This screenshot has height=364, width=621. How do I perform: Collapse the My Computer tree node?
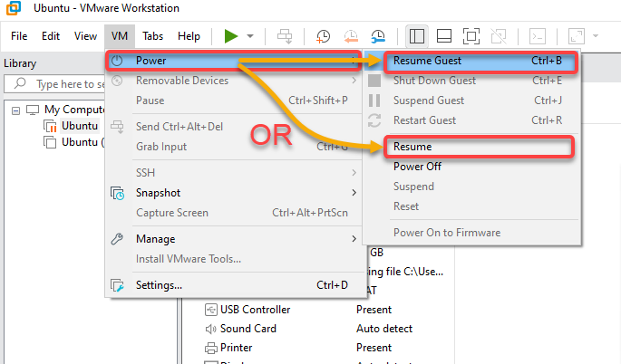click(15, 110)
